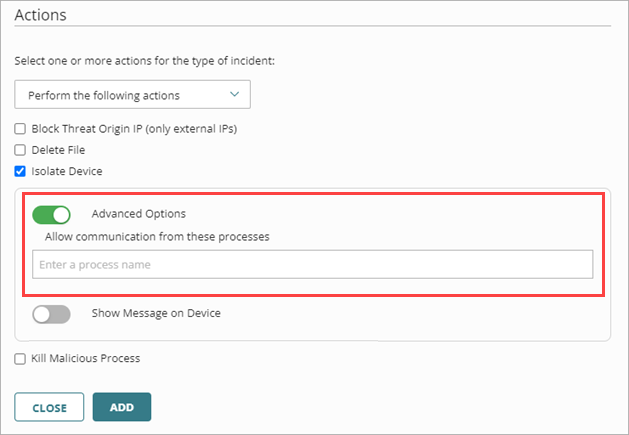Click 'Select one or more actions' instruction text
Viewport: 629px width, 435px height.
(x=146, y=61)
